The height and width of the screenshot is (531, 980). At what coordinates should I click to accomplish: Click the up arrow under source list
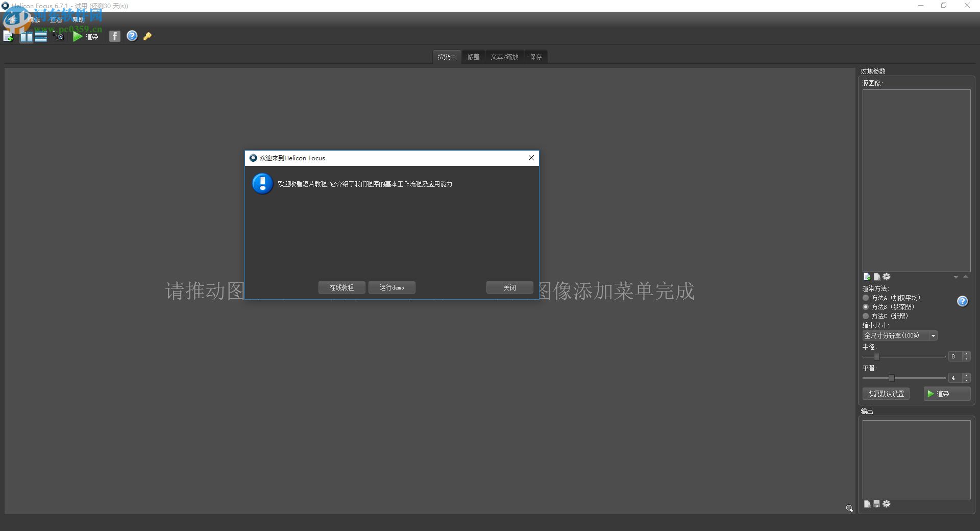(x=966, y=277)
